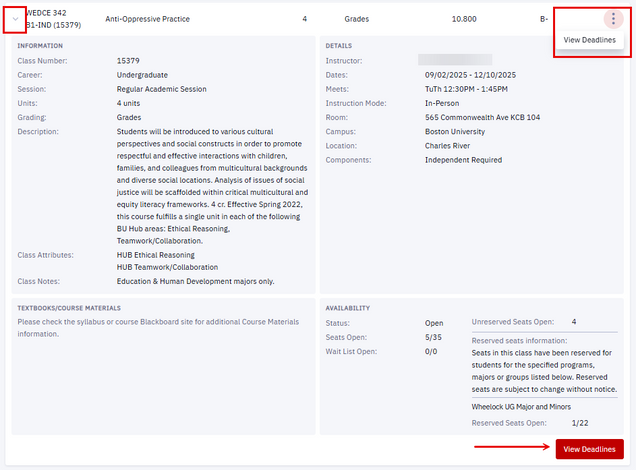Image resolution: width=636 pixels, height=470 pixels.
Task: Click the In-Person instruction mode value
Action: coord(442,103)
